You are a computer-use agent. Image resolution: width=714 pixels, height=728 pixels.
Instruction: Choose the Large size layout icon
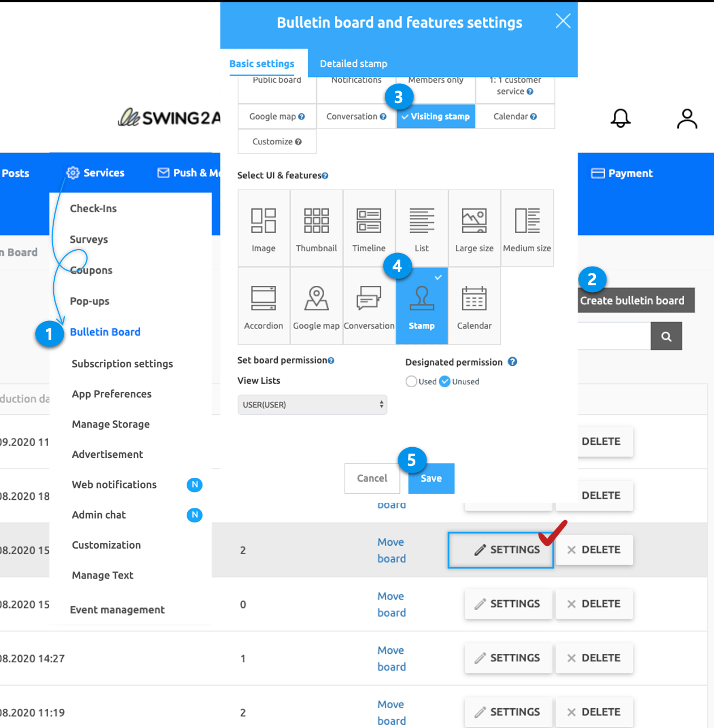[x=474, y=221]
